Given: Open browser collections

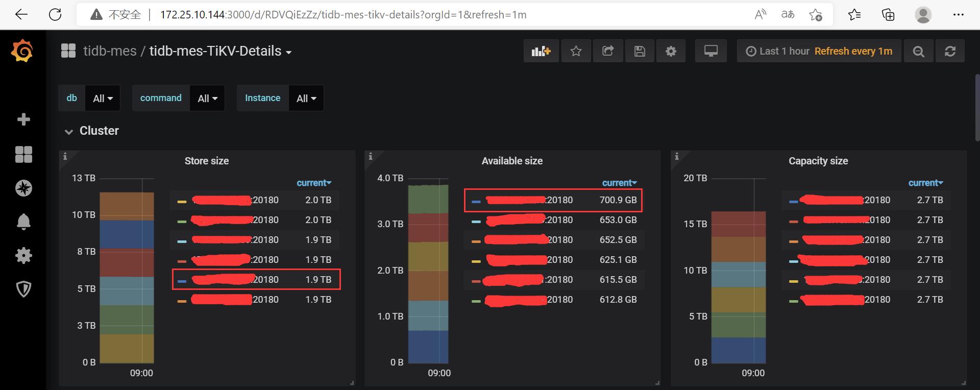Looking at the screenshot, I should tap(889, 14).
